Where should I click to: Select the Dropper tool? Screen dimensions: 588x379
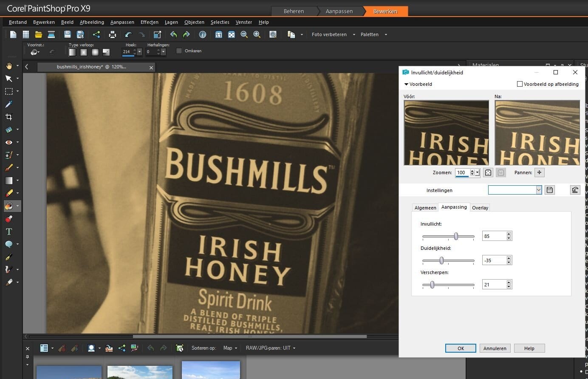(x=8, y=104)
